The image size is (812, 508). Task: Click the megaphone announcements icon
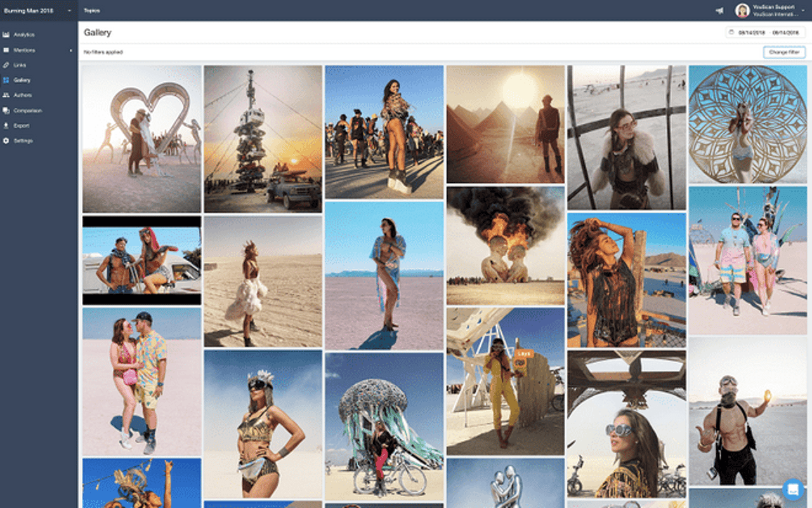tap(719, 11)
